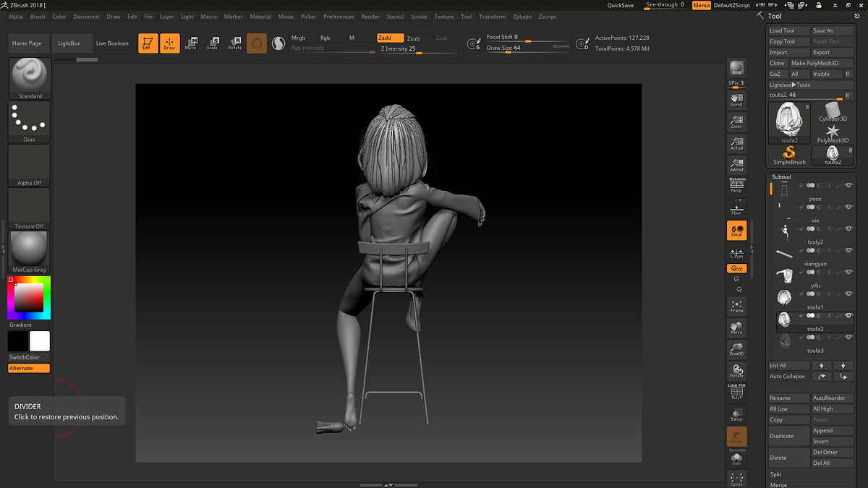Toggle Transp transparency mode
The width and height of the screenshot is (868, 488).
736,415
